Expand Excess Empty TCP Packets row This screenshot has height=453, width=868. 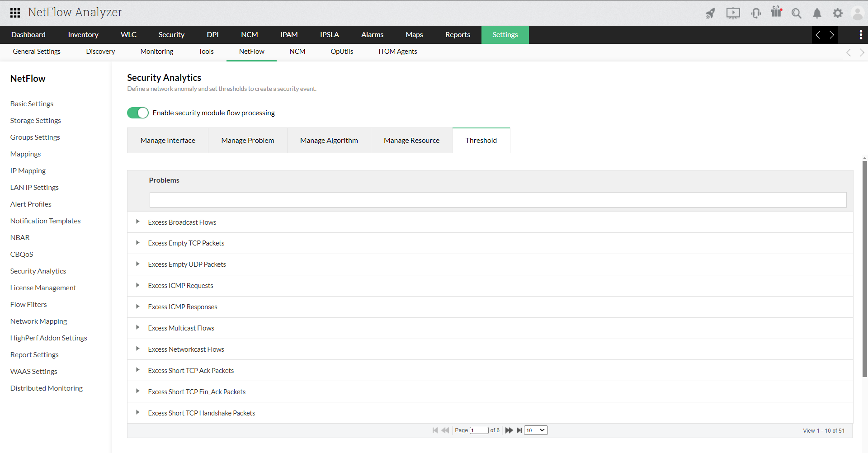137,243
